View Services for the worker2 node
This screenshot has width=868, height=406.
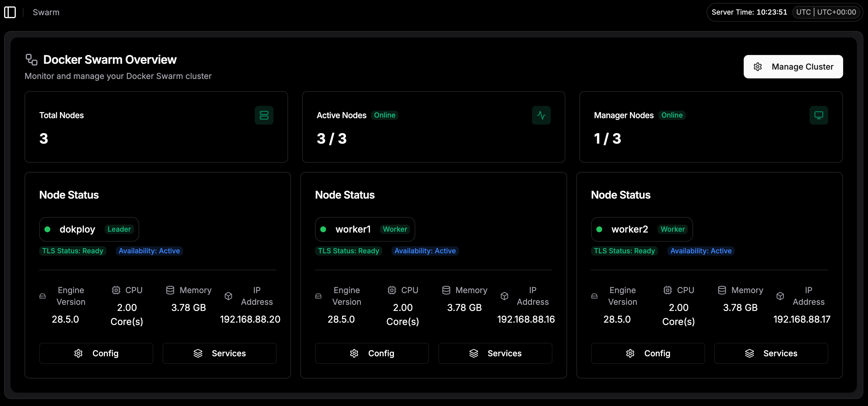771,353
